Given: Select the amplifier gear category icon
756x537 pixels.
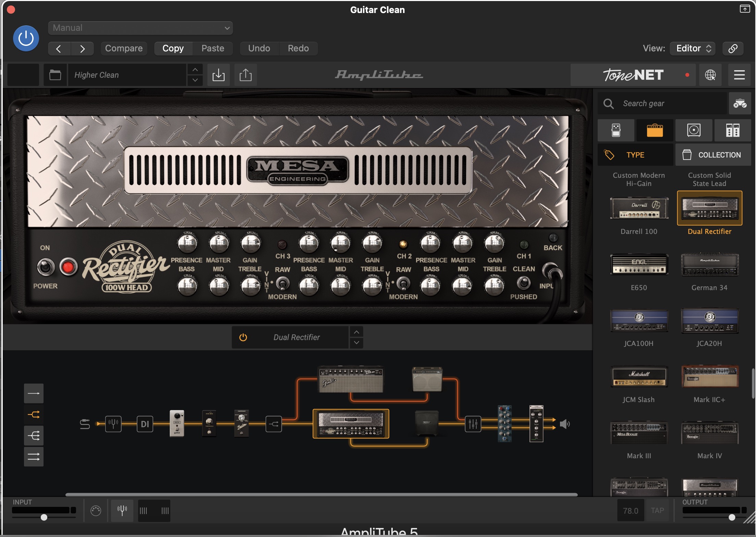Looking at the screenshot, I should [655, 130].
